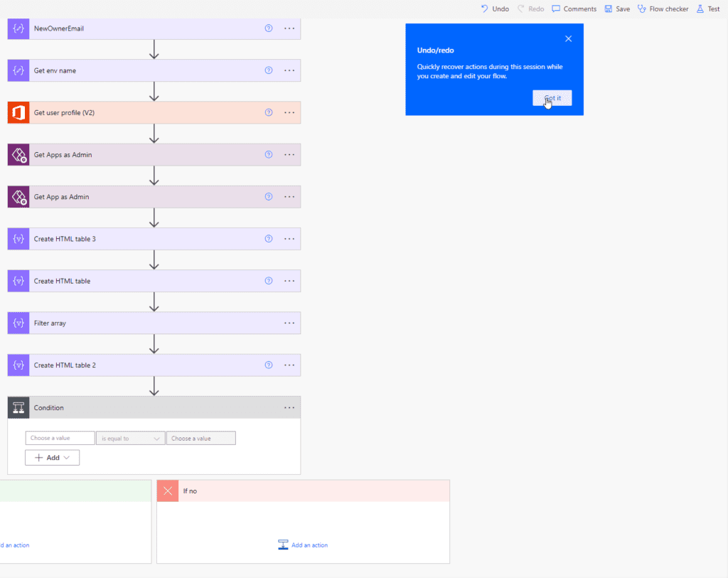The image size is (728, 578).
Task: Click the help icon on Get env name
Action: pos(268,70)
